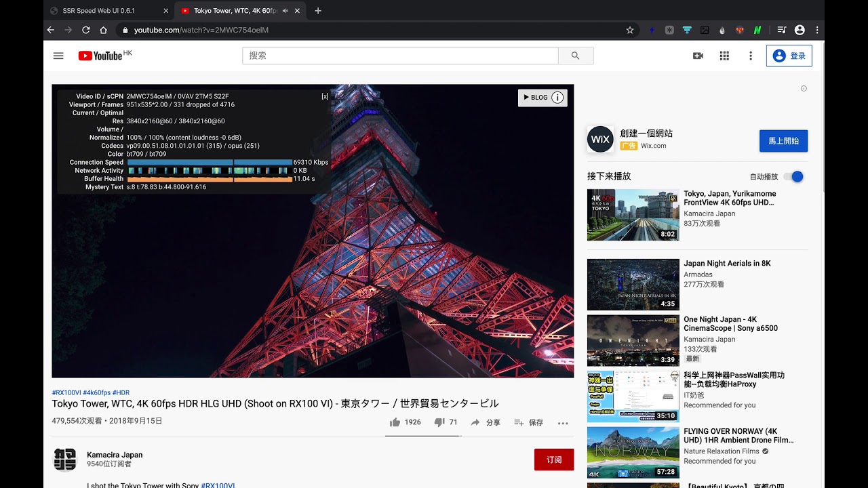This screenshot has height=488, width=868.
Task: Click the Brave-style shield extension icon
Action: coord(740,30)
